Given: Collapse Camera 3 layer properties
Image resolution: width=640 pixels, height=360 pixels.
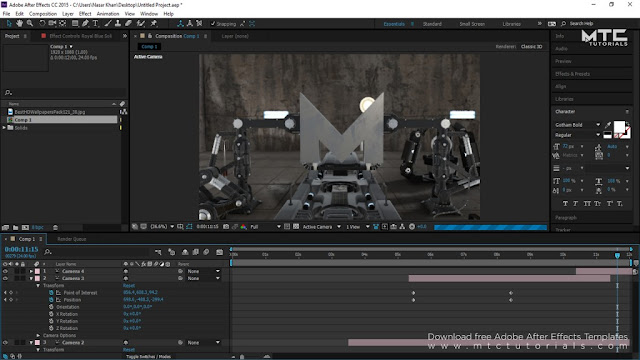Looking at the screenshot, I should pos(31,278).
